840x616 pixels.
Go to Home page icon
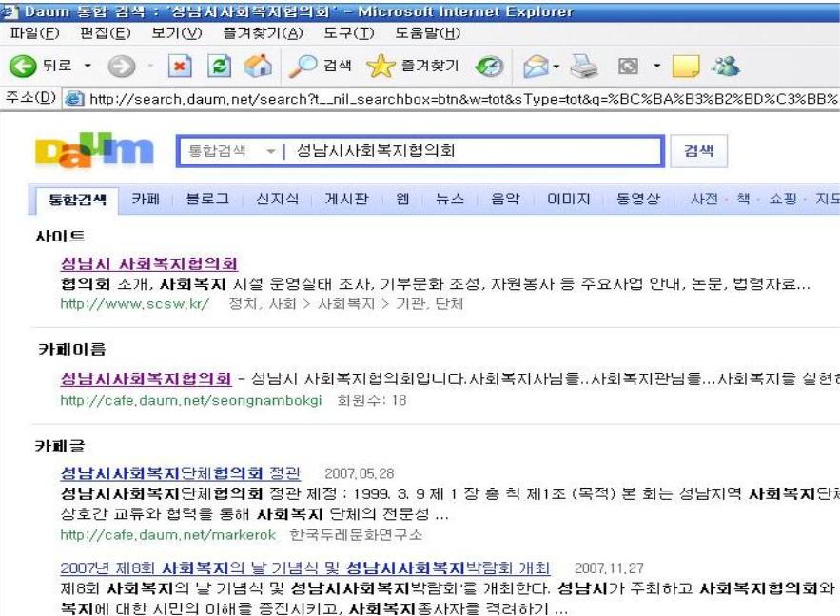tap(258, 67)
